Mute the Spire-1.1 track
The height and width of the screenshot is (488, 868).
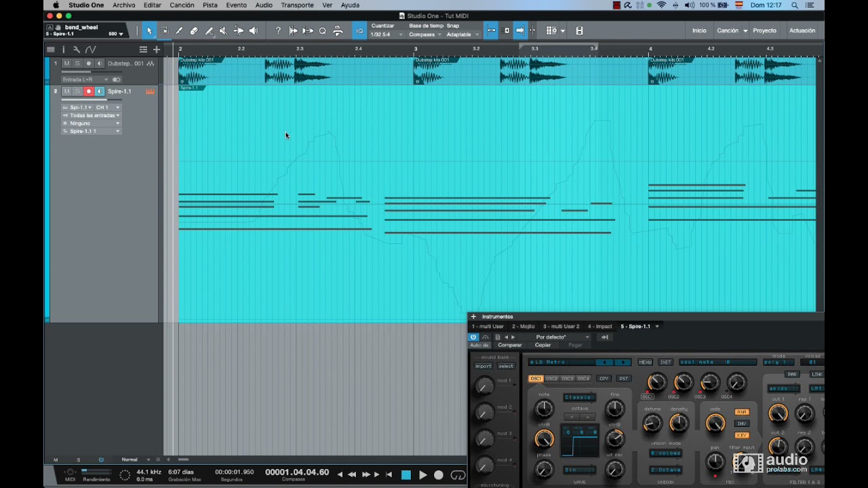coord(66,91)
